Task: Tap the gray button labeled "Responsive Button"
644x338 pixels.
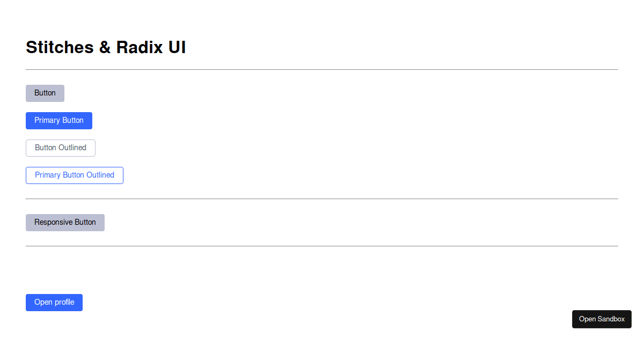Action: tap(65, 223)
